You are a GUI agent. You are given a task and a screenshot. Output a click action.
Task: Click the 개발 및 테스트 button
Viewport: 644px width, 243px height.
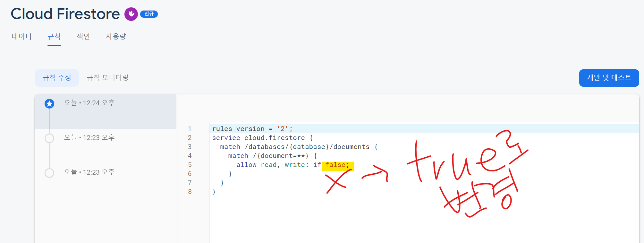point(609,78)
